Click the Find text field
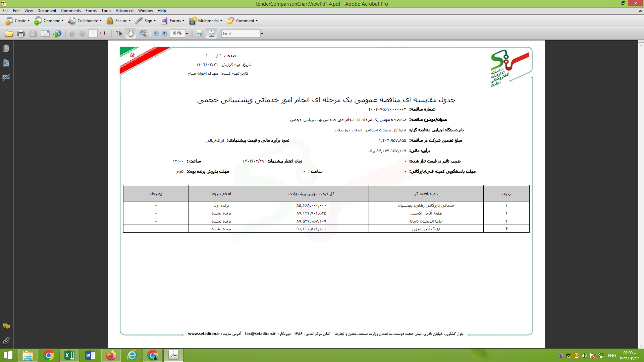 point(240,34)
